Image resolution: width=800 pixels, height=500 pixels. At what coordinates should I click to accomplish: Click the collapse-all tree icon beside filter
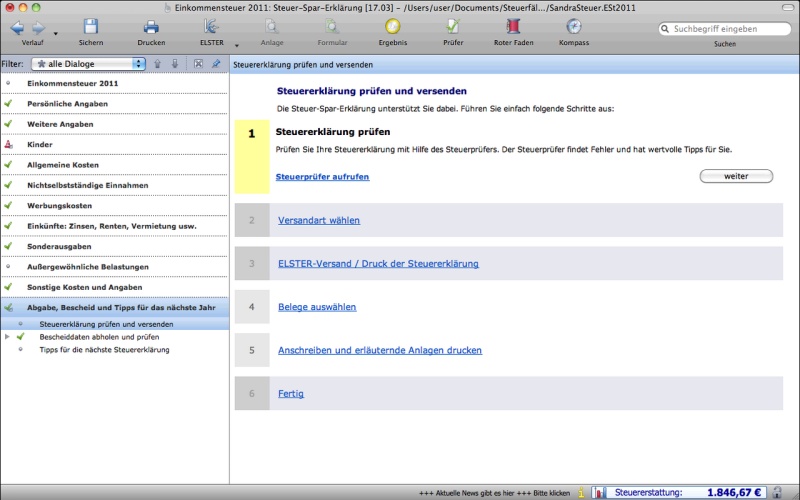coord(198,64)
